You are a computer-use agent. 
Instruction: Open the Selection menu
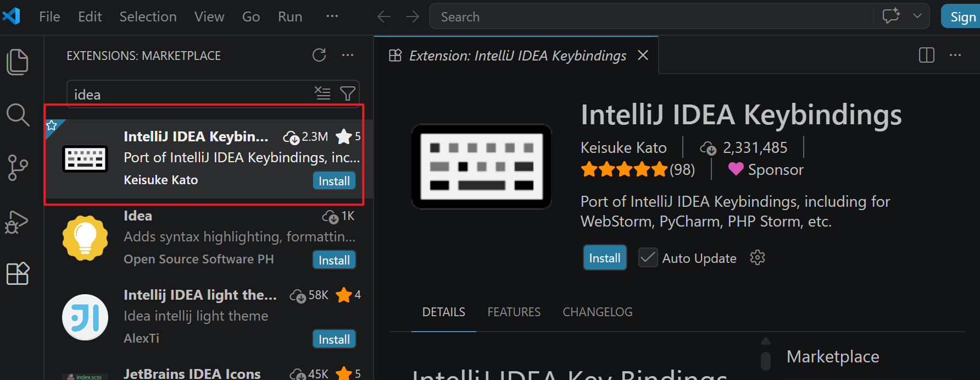(148, 17)
